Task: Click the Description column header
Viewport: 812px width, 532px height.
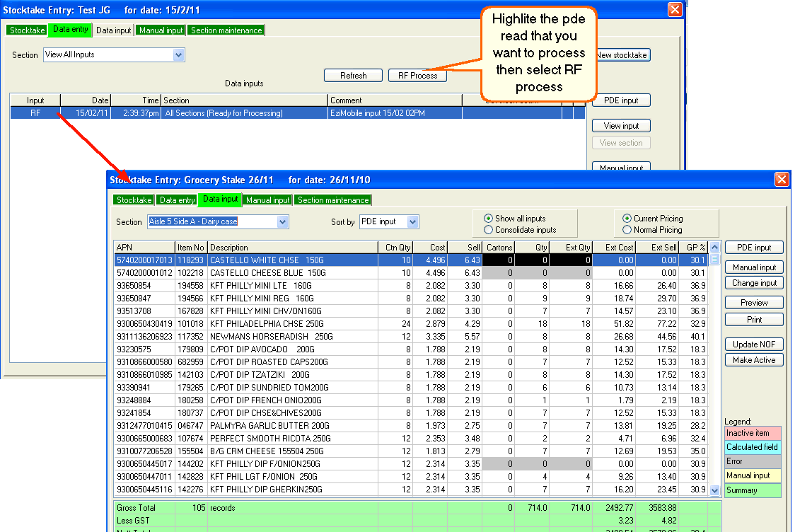Action: tap(293, 248)
